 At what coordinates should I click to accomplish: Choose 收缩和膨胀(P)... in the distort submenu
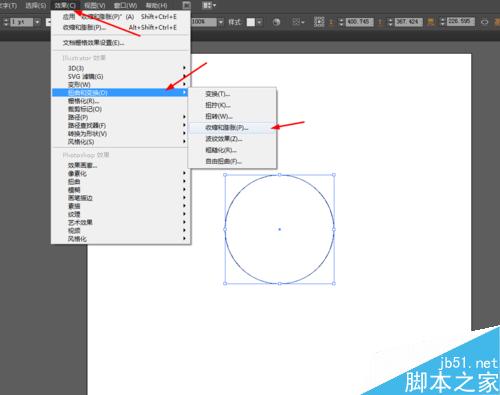232,128
